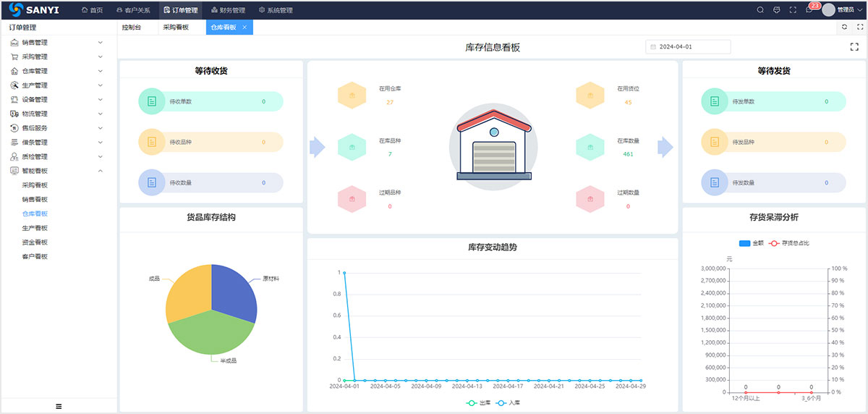Toggle 金额 series in stagnation chart legend

click(752, 243)
